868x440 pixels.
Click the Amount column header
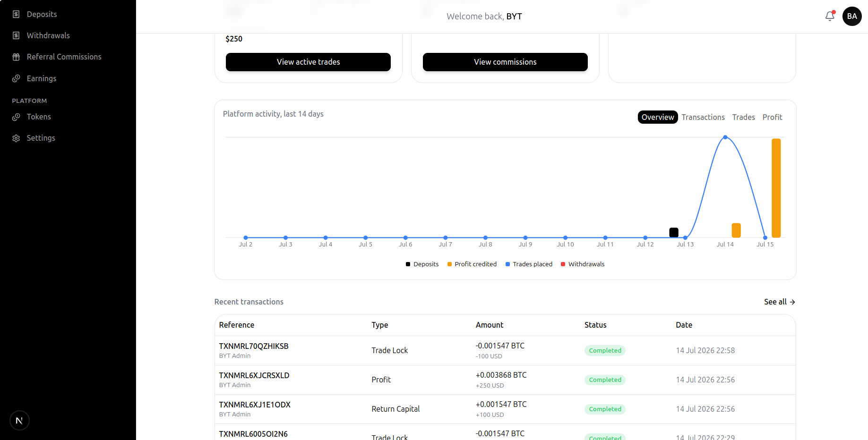(x=490, y=325)
